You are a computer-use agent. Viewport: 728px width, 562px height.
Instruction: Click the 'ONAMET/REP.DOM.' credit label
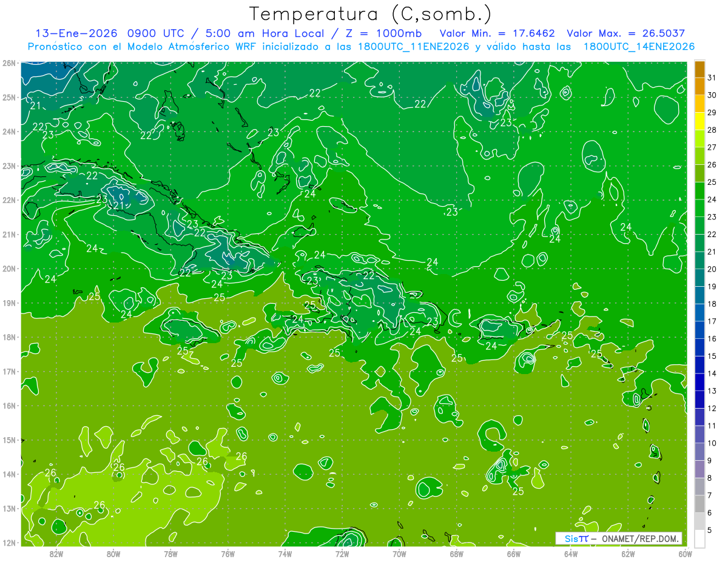[x=639, y=538]
